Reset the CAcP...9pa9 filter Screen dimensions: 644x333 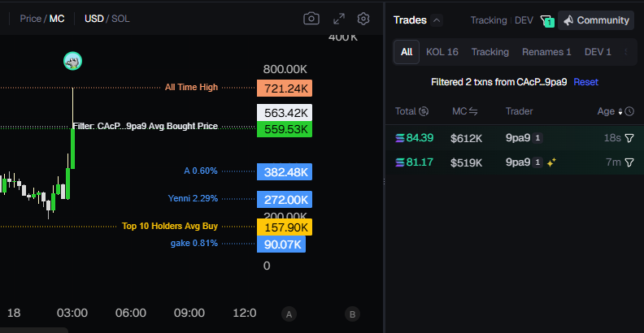pos(585,82)
